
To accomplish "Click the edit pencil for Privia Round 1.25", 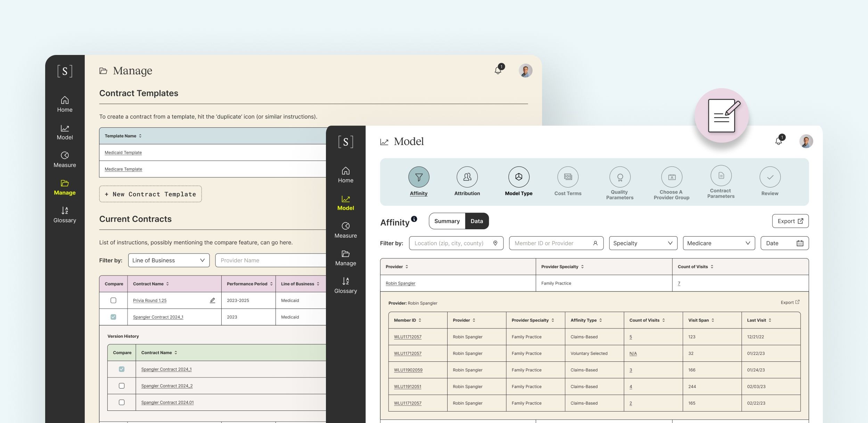I will click(212, 300).
